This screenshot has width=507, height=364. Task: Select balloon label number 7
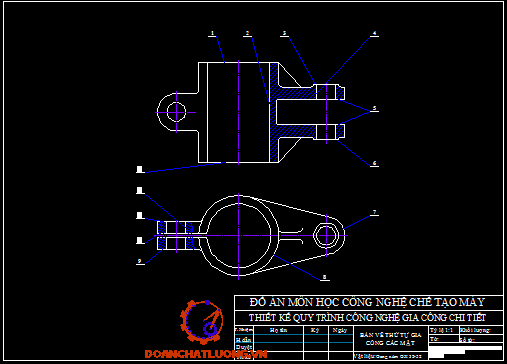[x=374, y=212]
